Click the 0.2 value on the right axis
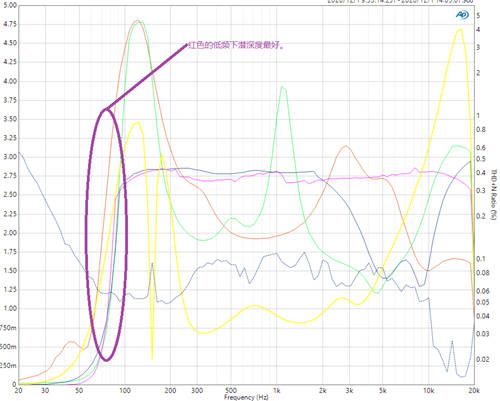The width and height of the screenshot is (500, 401). [481, 216]
